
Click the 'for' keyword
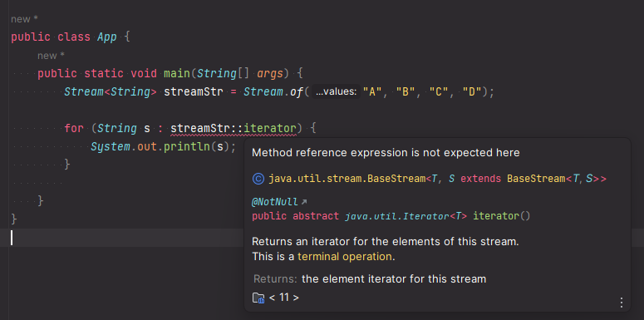[74, 129]
